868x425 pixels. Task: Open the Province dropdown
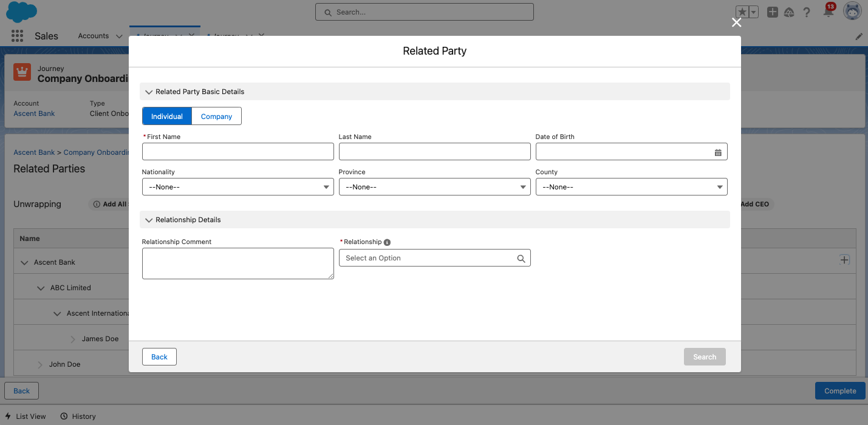pyautogui.click(x=434, y=187)
